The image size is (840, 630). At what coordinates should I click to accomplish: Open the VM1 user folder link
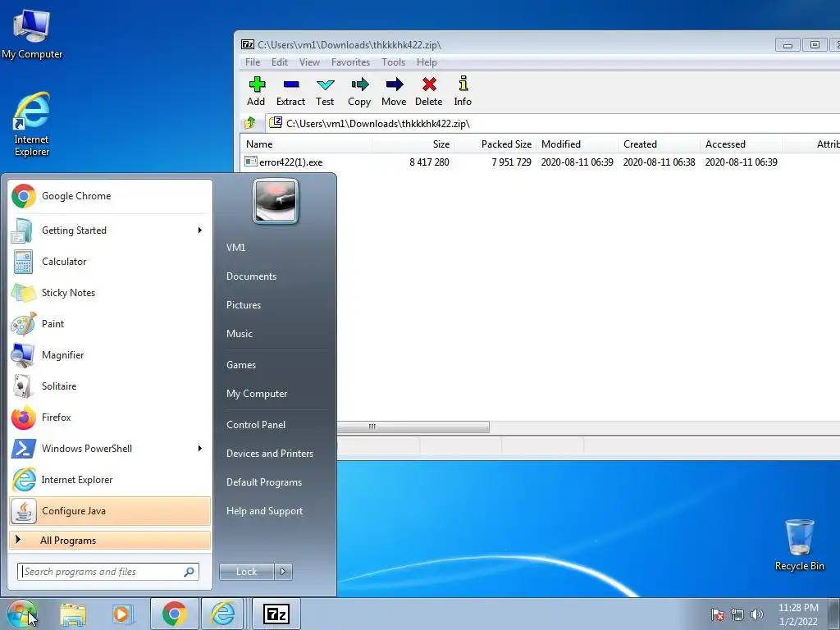point(235,248)
